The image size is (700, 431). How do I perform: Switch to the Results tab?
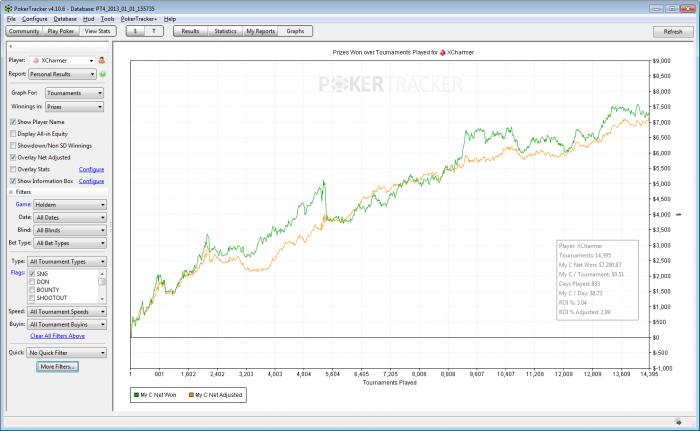tap(190, 31)
